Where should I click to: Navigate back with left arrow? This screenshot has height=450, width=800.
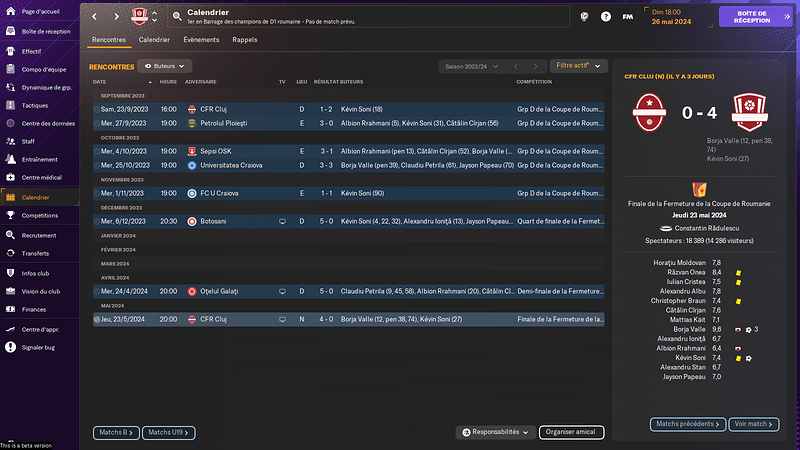94,16
